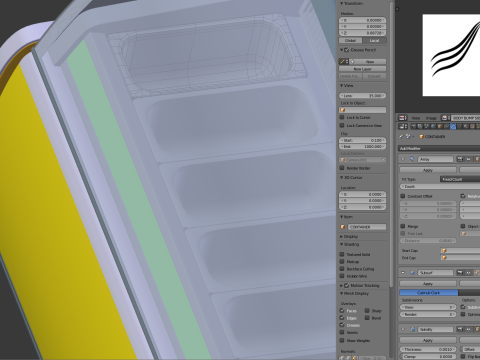
Task: Enable Hidden Wire option
Action: coord(342,276)
